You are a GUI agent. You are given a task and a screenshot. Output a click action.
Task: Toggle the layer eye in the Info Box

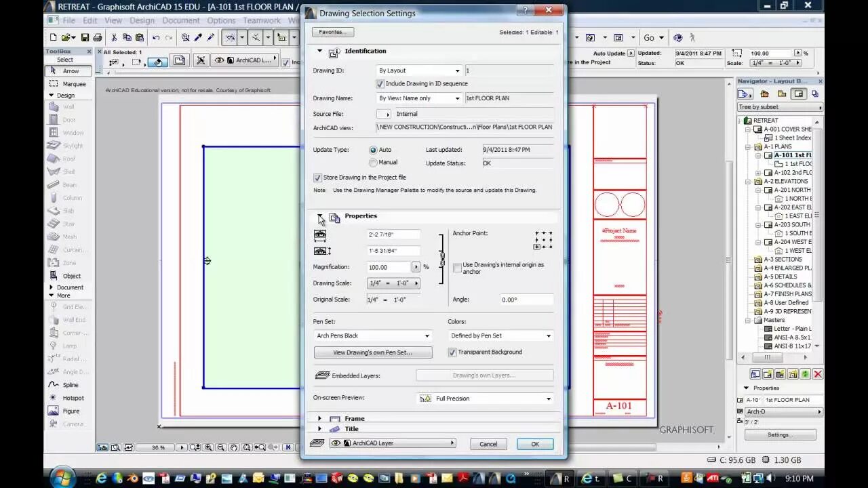pyautogui.click(x=219, y=60)
